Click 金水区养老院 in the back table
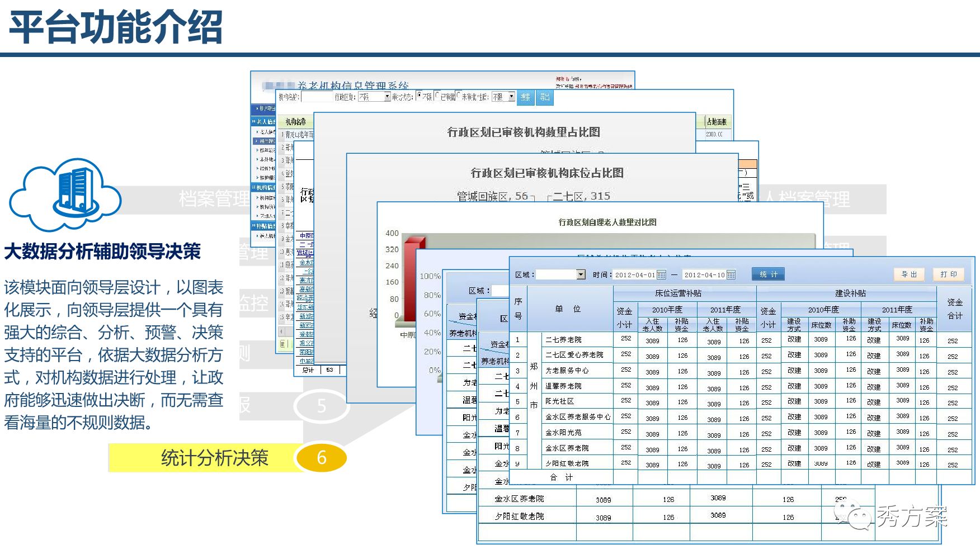The image size is (980, 559). click(519, 499)
